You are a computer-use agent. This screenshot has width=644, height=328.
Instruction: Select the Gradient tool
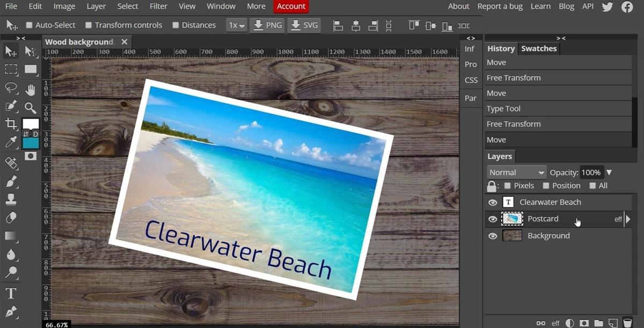tap(11, 236)
